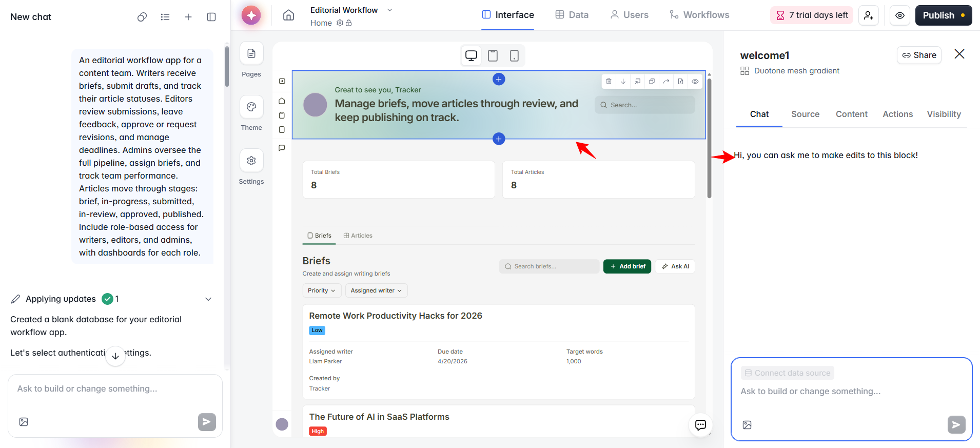Click the curved forward arrow in block toolbar
The height and width of the screenshot is (448, 980).
pos(666,81)
